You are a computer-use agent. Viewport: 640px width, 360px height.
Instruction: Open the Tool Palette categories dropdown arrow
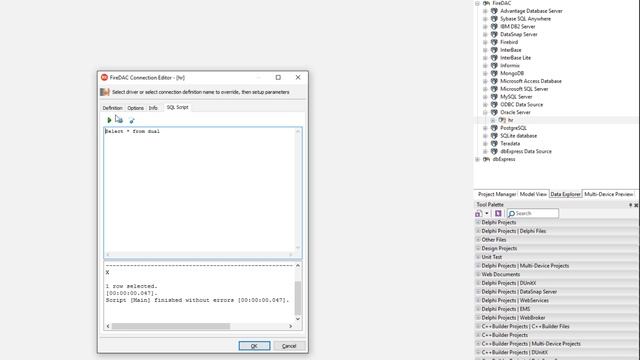(x=487, y=213)
